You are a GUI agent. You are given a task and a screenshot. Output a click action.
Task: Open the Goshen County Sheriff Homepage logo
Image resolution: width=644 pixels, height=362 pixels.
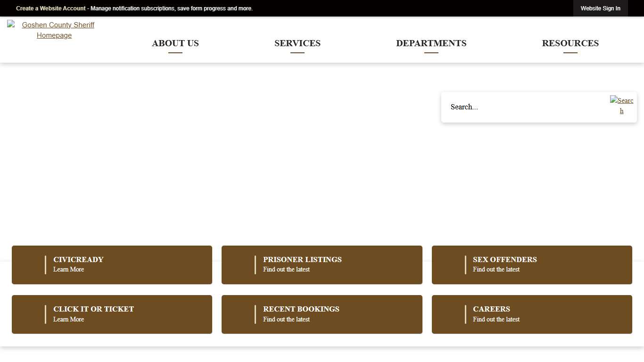[x=54, y=30]
